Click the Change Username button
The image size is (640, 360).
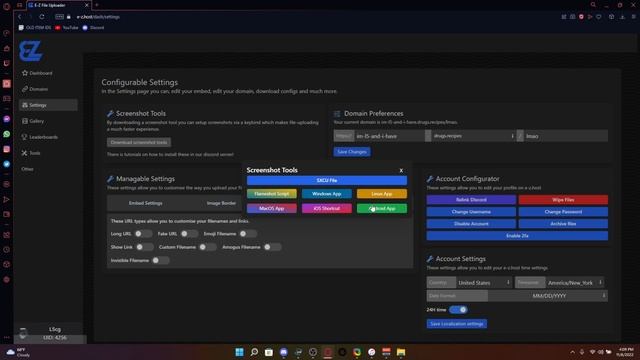click(x=471, y=212)
